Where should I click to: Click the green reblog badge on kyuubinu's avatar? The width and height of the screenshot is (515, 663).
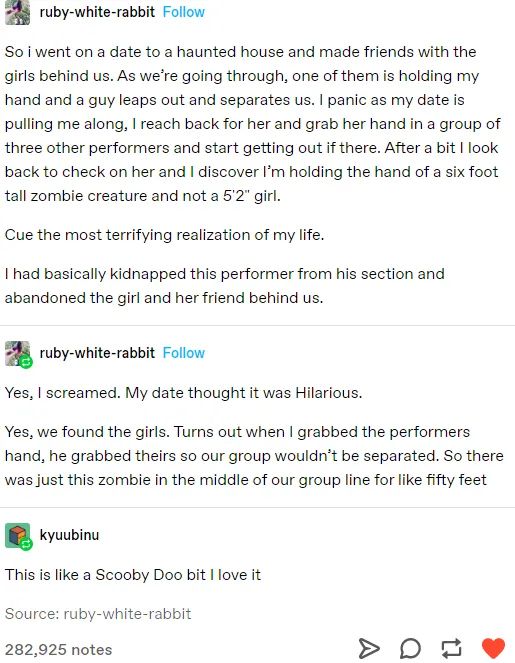(x=26, y=544)
